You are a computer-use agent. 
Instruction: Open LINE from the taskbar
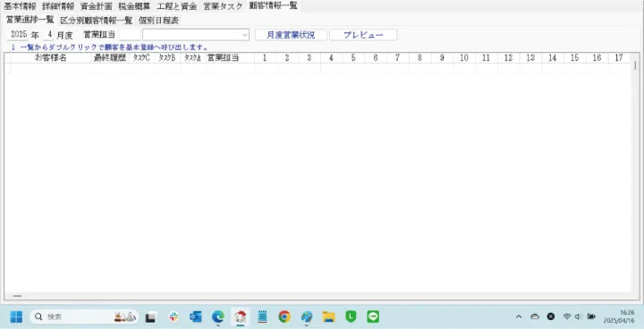(x=373, y=316)
